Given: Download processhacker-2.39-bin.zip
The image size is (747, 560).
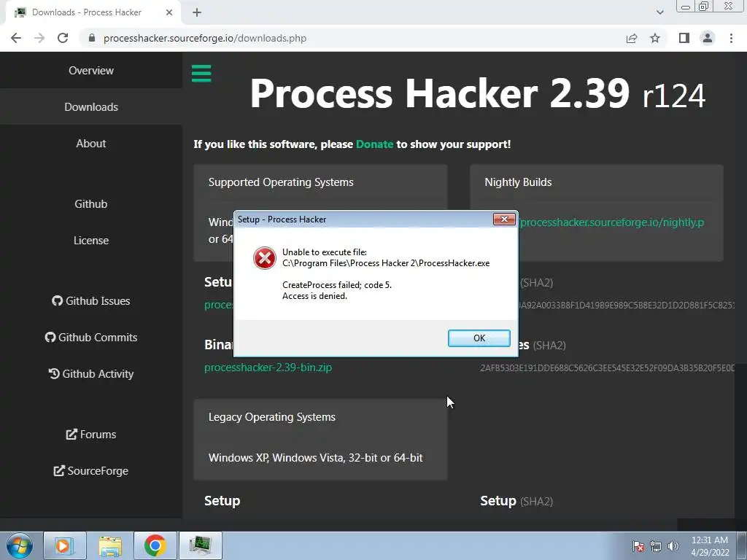Looking at the screenshot, I should click(x=268, y=367).
